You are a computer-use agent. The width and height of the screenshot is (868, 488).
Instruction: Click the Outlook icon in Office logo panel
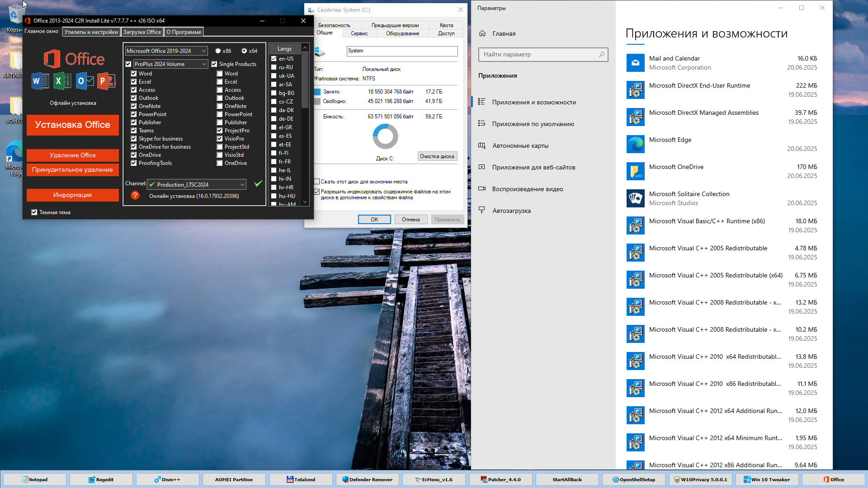(x=85, y=81)
